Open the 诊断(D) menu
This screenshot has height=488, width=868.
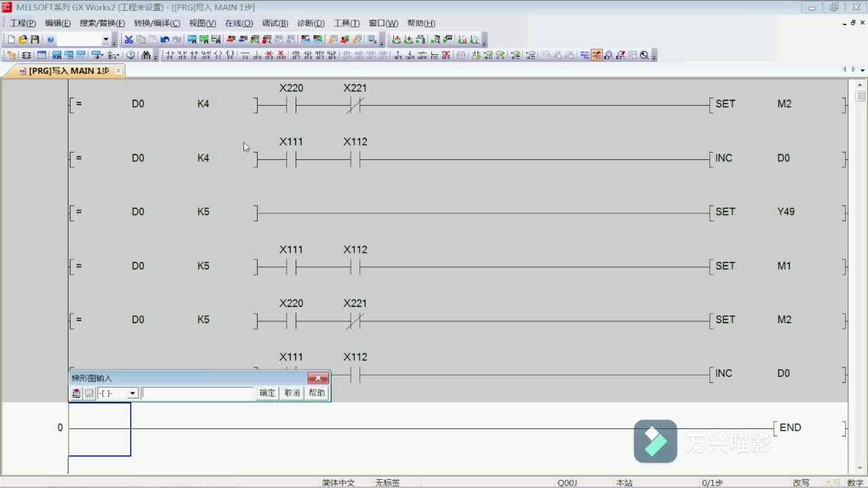click(311, 23)
